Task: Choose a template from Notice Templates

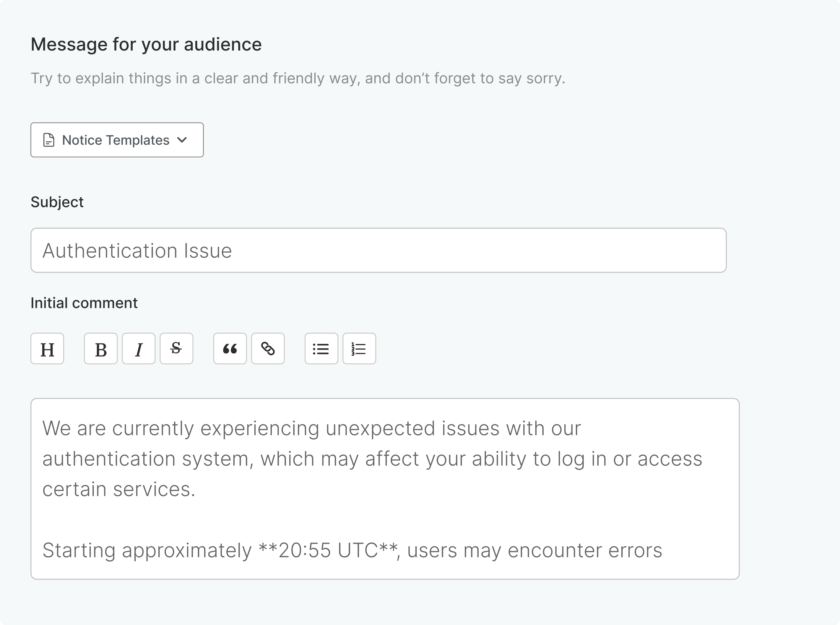Action: [x=116, y=140]
